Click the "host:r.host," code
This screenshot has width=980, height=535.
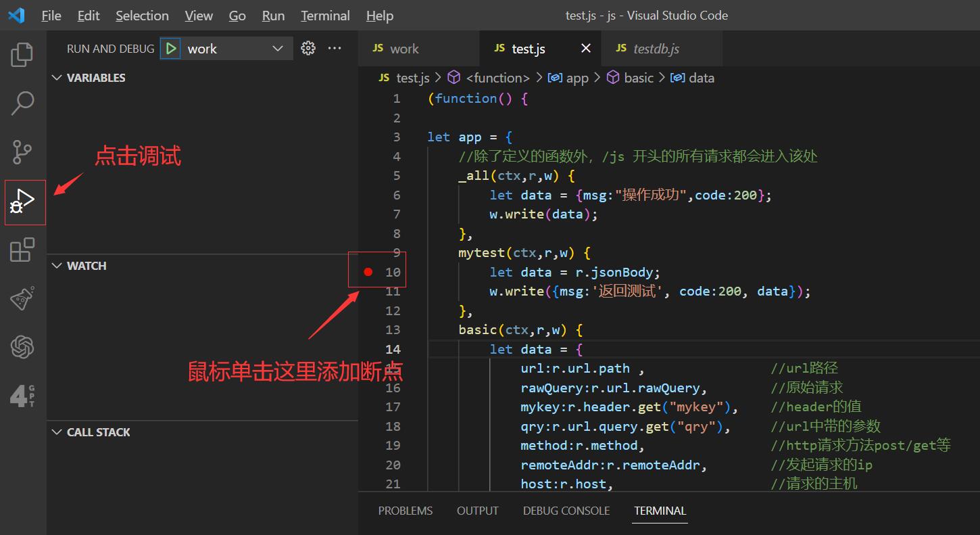(567, 484)
